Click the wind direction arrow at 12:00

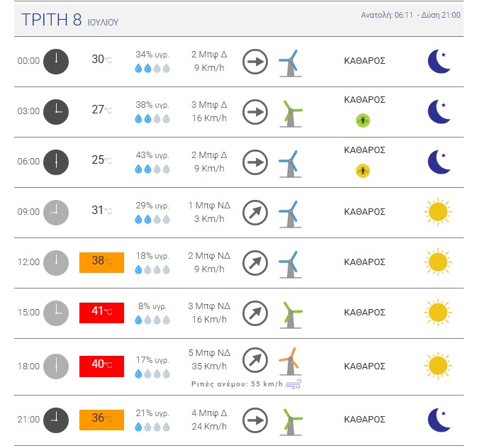point(255,263)
